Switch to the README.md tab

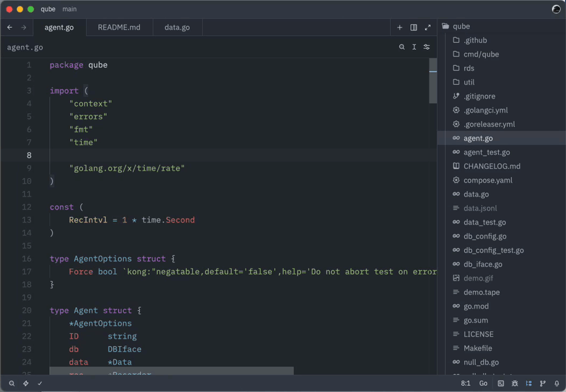tap(119, 28)
